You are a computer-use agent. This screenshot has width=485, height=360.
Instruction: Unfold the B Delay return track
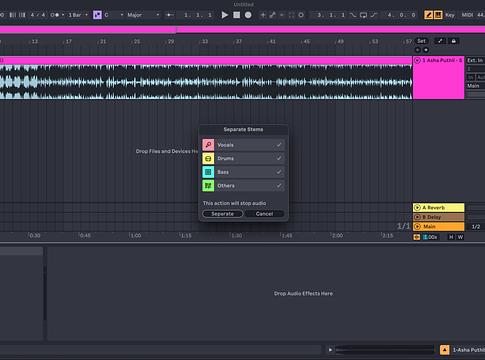point(417,217)
